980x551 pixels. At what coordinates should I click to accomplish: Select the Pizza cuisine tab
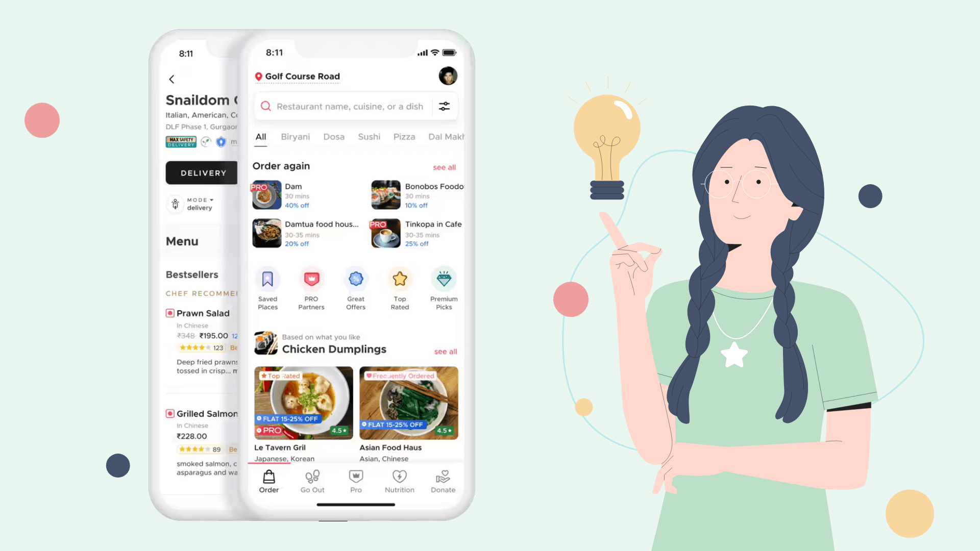click(403, 137)
